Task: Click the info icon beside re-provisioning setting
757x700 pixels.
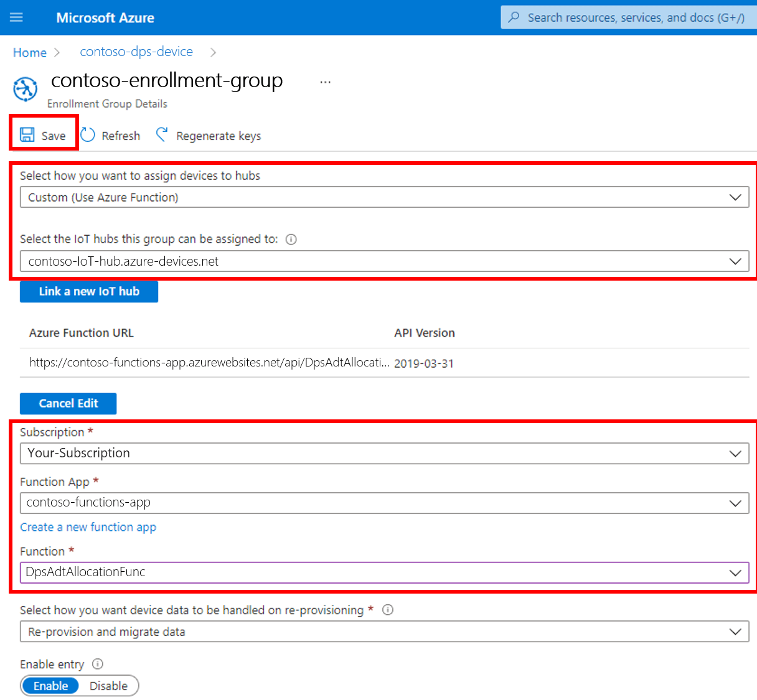Action: tap(387, 610)
